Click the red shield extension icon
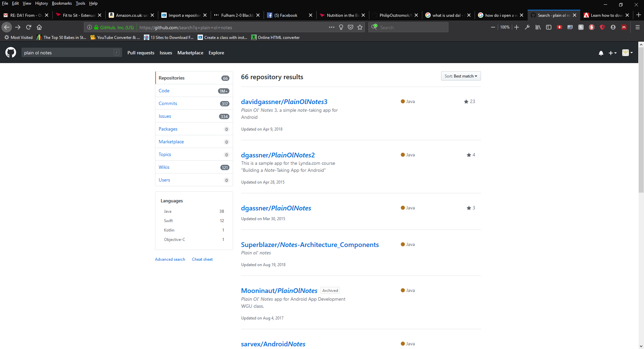 (x=602, y=27)
